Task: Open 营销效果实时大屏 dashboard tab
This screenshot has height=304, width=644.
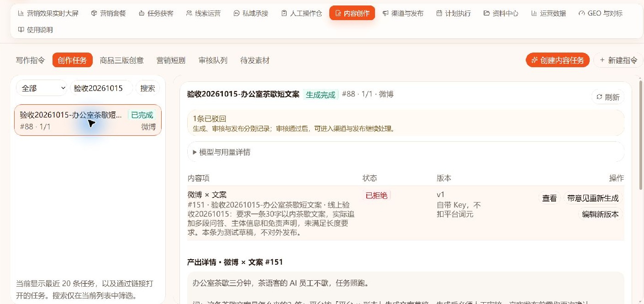Action: pos(48,13)
